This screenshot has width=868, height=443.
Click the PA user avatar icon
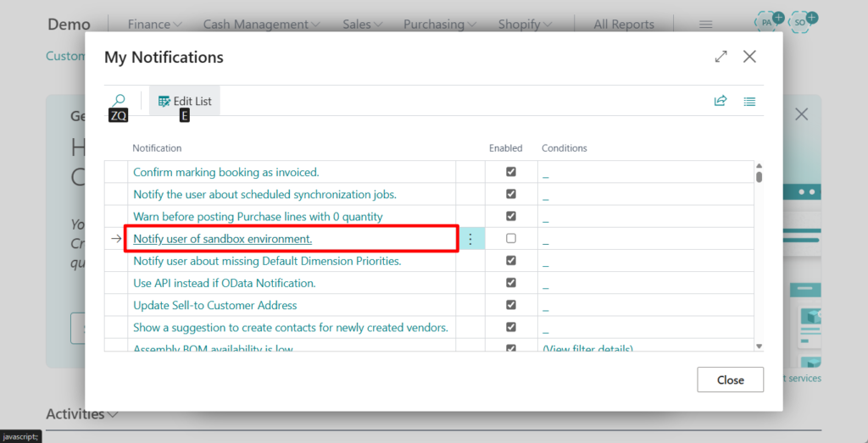pyautogui.click(x=768, y=22)
